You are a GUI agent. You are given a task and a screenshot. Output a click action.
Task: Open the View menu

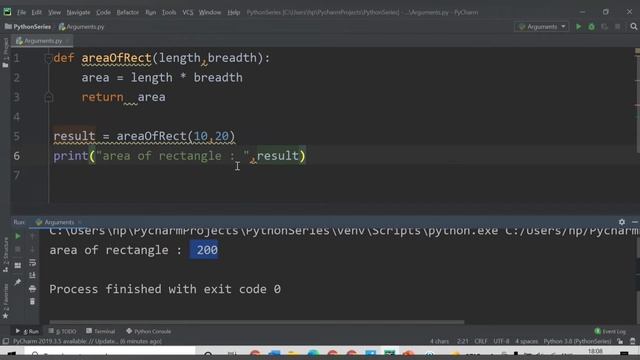point(54,12)
